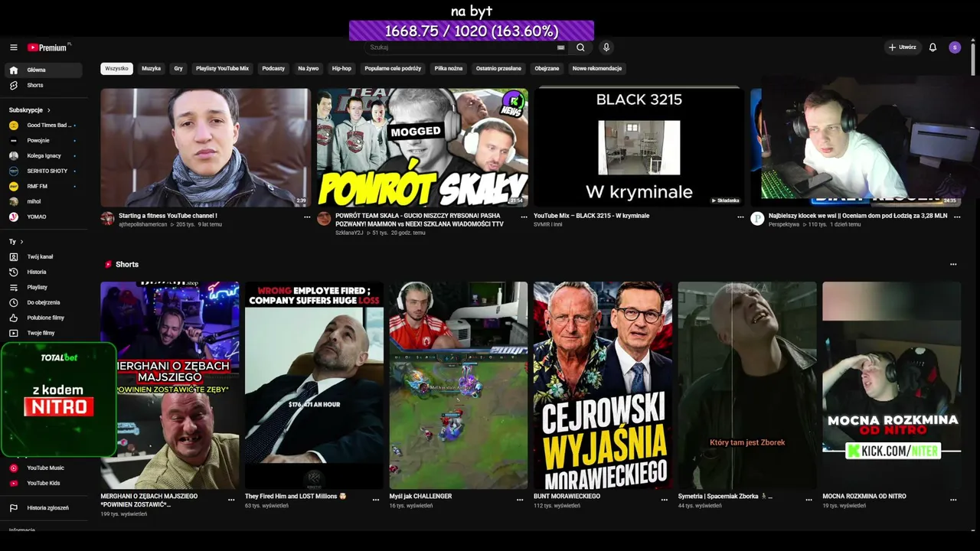The image size is (980, 551).
Task: Go to Główna in the sidebar
Action: [x=44, y=70]
